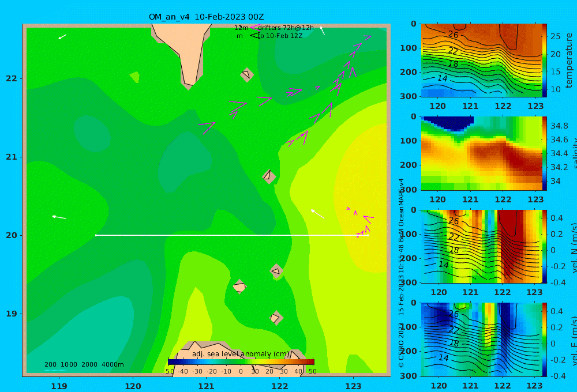Click the bathymetry scale '200 1000 2000 4000m'
This screenshot has width=577, height=392.
pyautogui.click(x=84, y=364)
